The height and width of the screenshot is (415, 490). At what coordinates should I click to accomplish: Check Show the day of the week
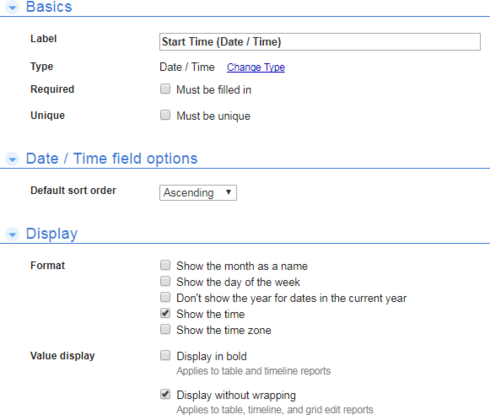click(165, 281)
